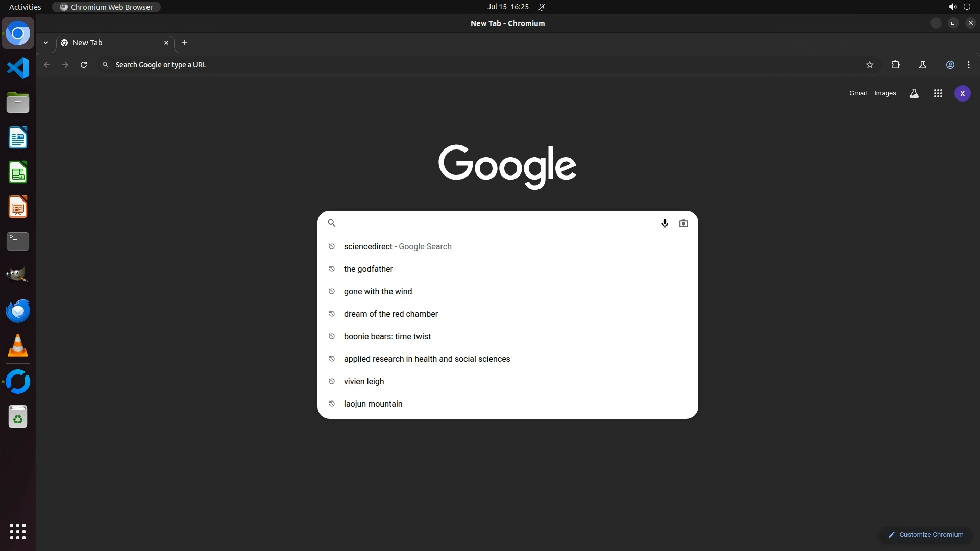The height and width of the screenshot is (551, 980).
Task: Click Customize Chromium button
Action: [x=925, y=535]
